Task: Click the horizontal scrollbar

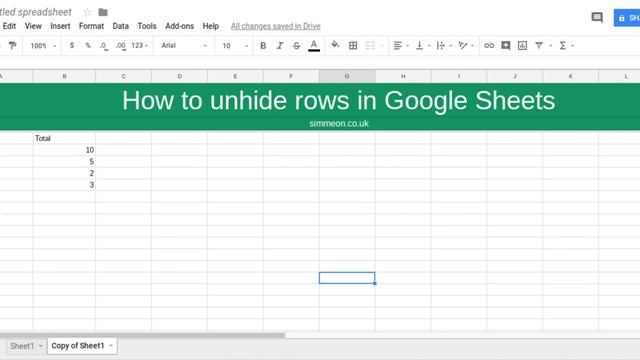Action: tap(142, 336)
